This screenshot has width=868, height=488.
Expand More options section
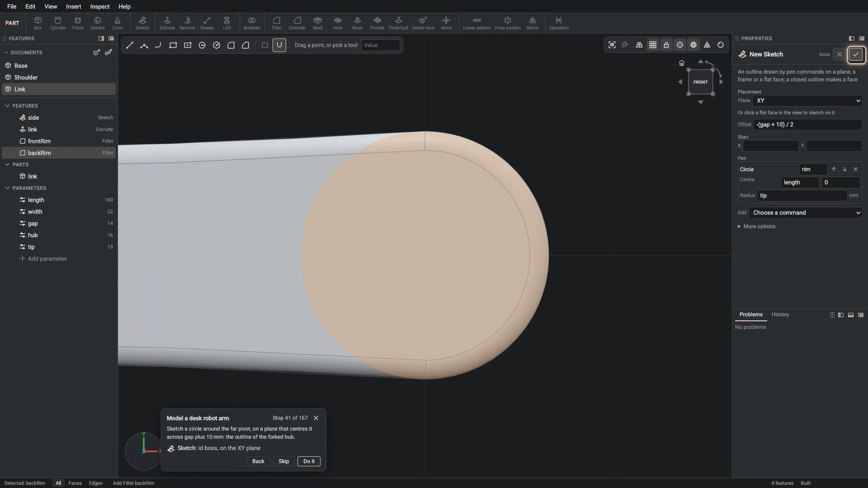(x=756, y=226)
